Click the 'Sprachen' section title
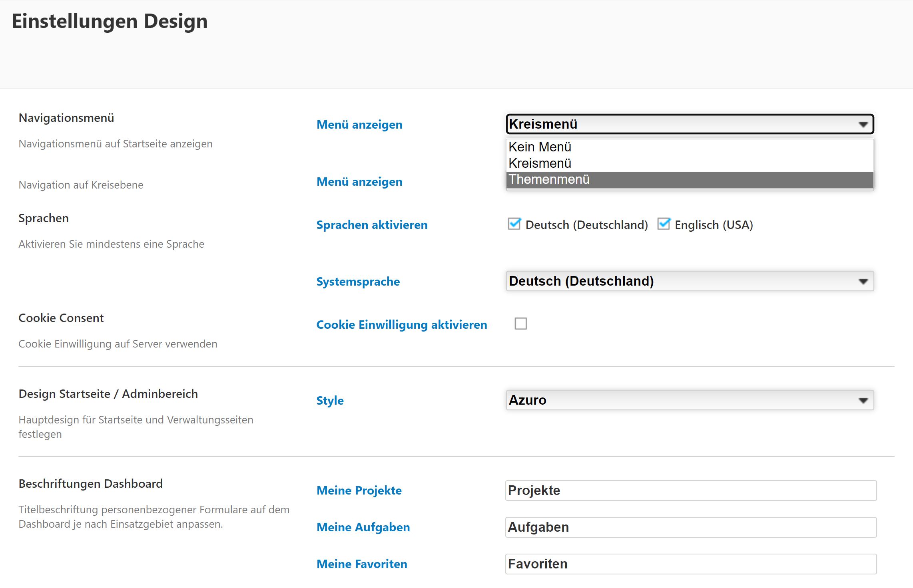The height and width of the screenshot is (588, 913). click(x=44, y=218)
